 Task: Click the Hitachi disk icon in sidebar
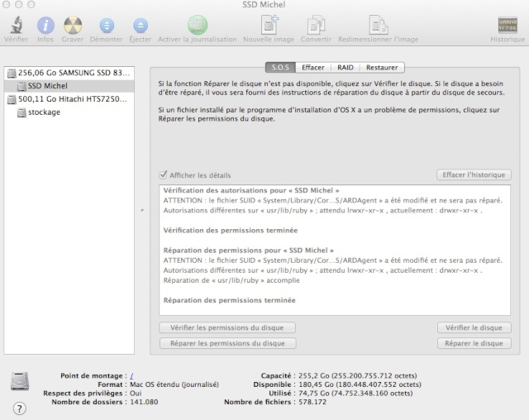click(x=12, y=99)
